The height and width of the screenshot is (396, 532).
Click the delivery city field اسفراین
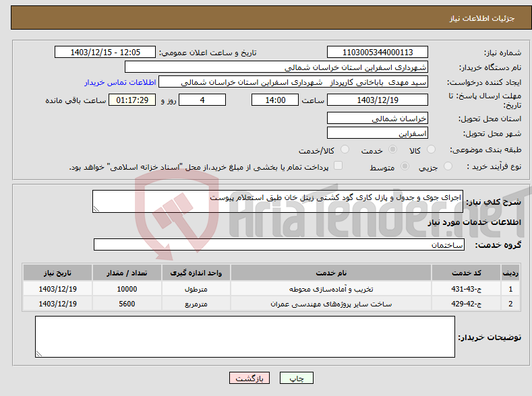tap(378, 133)
